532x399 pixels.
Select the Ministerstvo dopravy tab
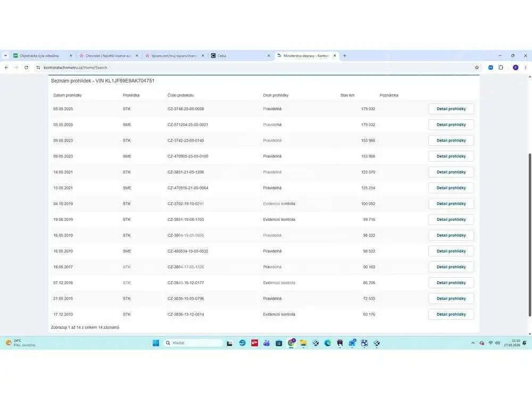[x=306, y=56]
